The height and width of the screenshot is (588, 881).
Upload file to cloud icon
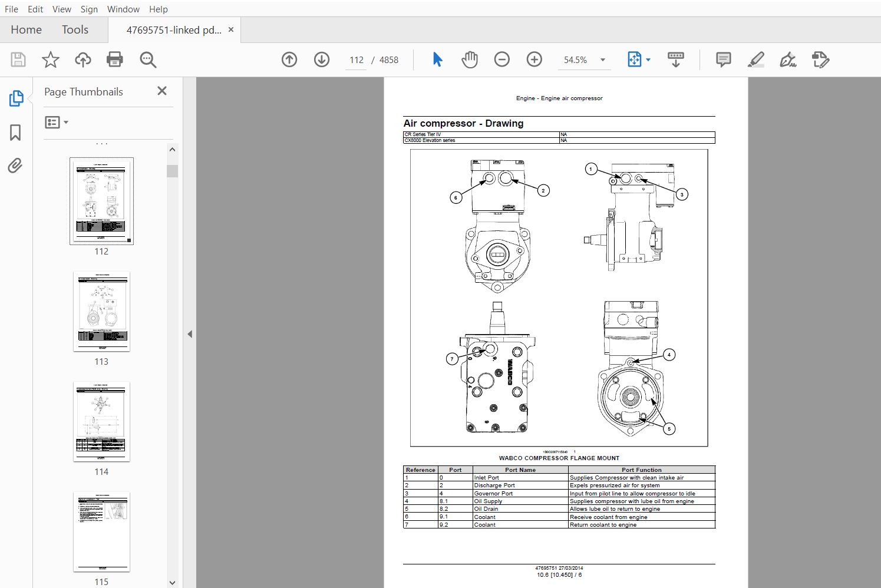click(x=83, y=60)
